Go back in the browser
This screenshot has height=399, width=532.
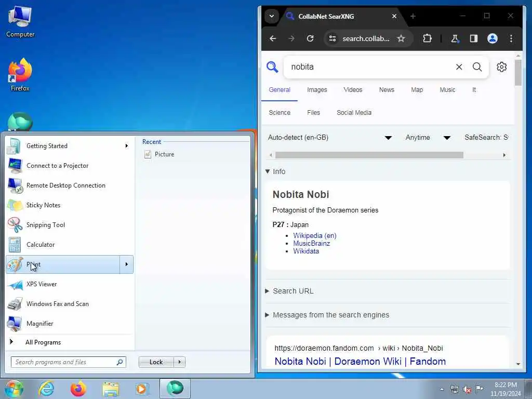pyautogui.click(x=273, y=38)
